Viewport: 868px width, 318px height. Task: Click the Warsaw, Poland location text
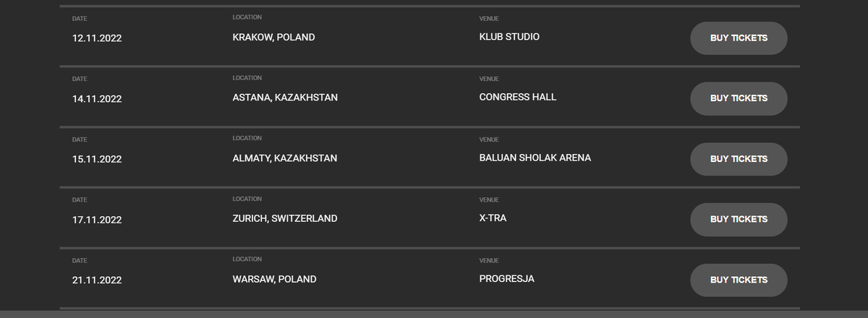pyautogui.click(x=274, y=279)
